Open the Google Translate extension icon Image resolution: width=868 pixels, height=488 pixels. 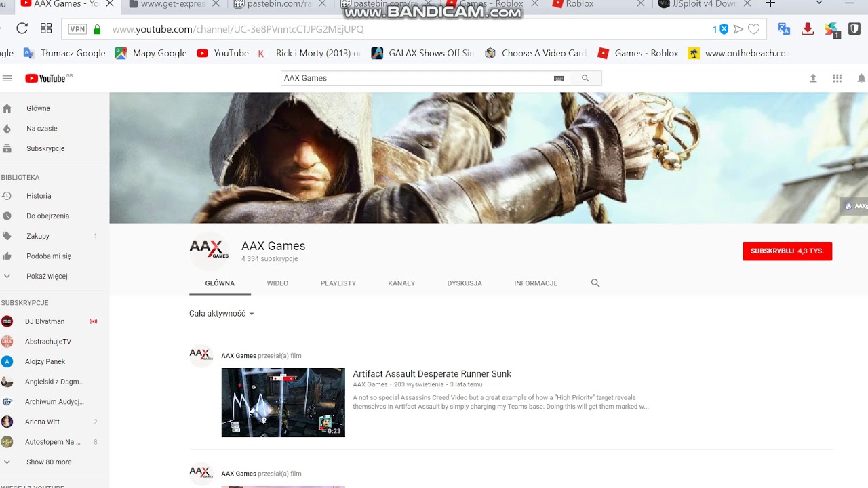pyautogui.click(x=784, y=29)
